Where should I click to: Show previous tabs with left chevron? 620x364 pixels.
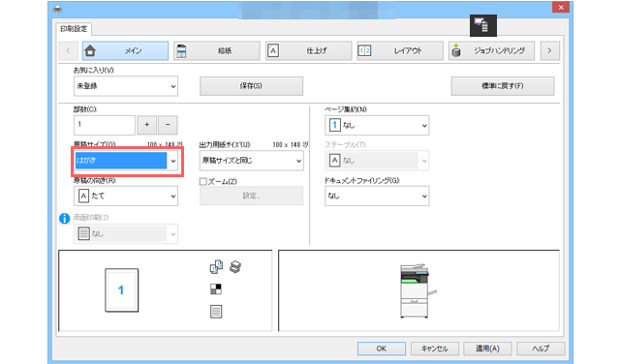(x=68, y=51)
